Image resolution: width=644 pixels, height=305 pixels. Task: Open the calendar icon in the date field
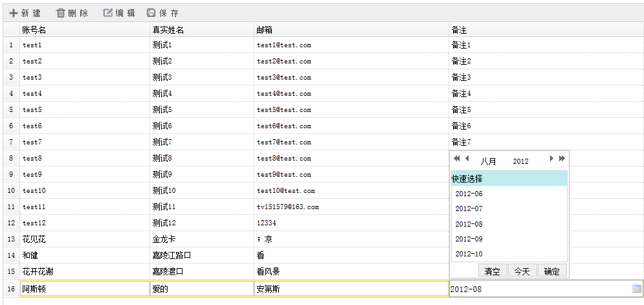click(637, 289)
